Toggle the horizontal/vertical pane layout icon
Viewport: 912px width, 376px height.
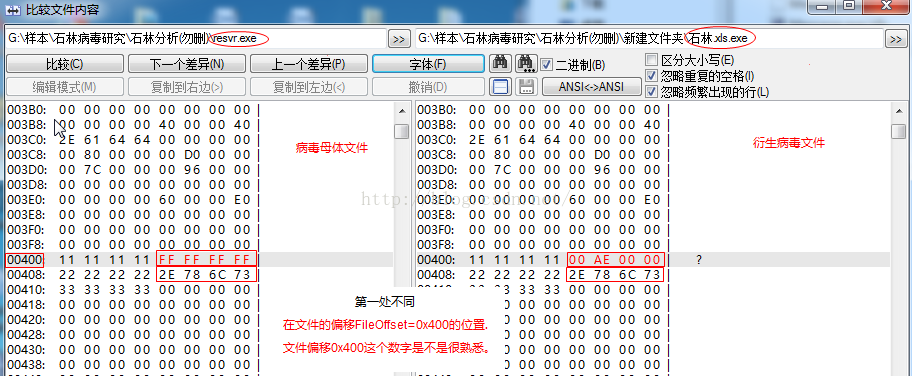click(x=501, y=87)
